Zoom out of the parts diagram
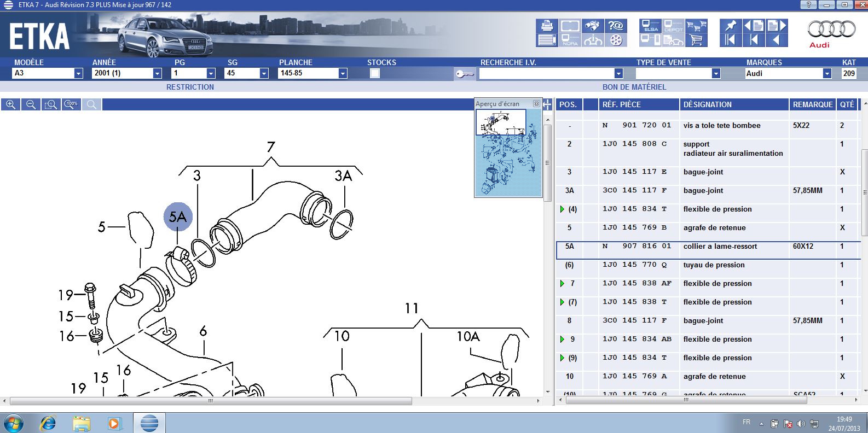 tap(31, 104)
